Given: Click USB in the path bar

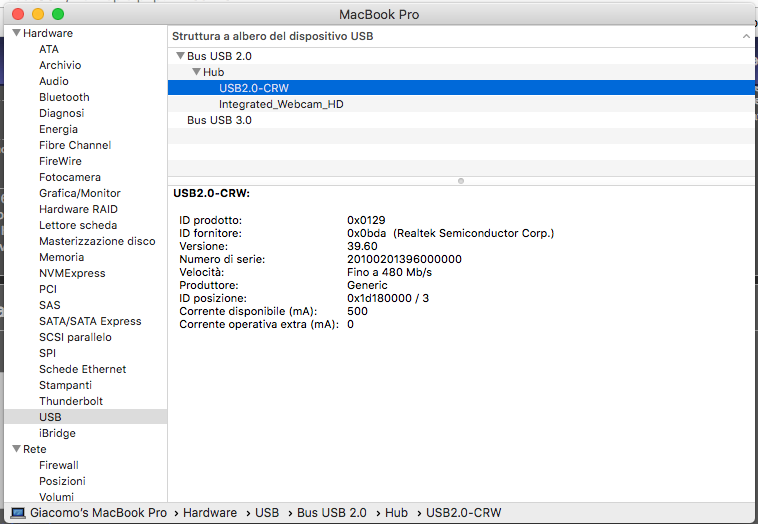Looking at the screenshot, I should coord(267,513).
